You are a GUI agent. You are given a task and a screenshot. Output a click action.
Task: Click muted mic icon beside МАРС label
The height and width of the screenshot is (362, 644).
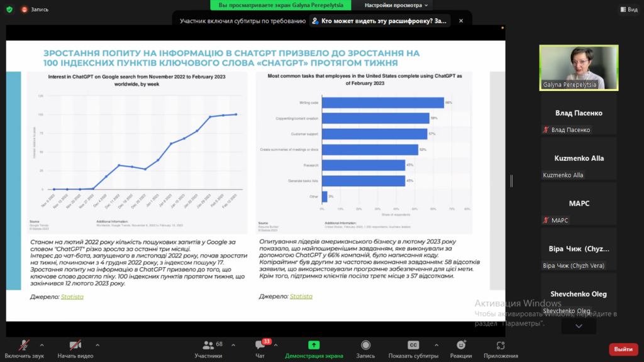click(546, 221)
